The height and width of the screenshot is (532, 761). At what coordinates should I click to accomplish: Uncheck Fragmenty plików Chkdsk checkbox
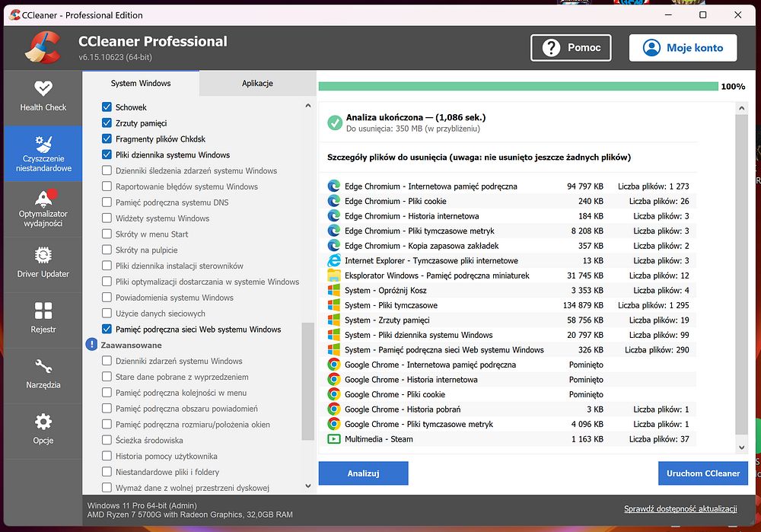click(x=107, y=139)
